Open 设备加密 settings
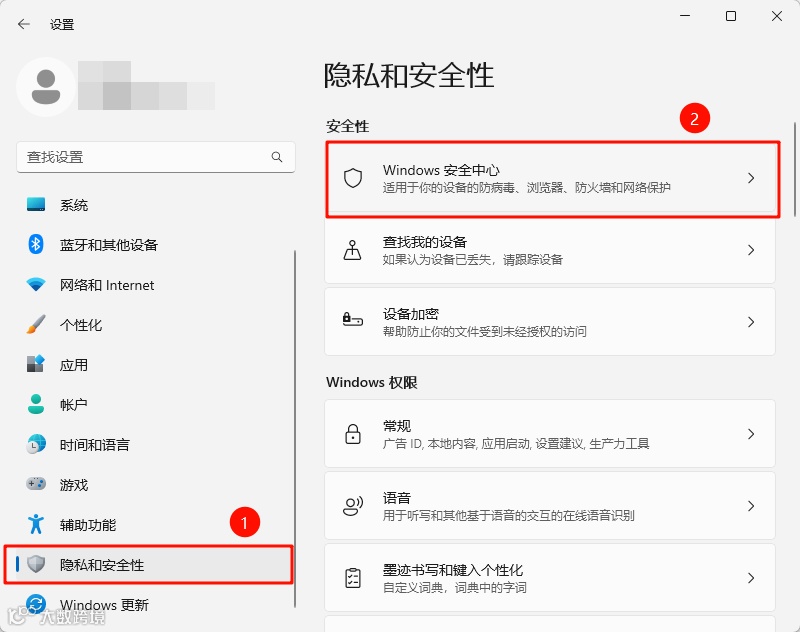This screenshot has height=632, width=800. pos(550,322)
